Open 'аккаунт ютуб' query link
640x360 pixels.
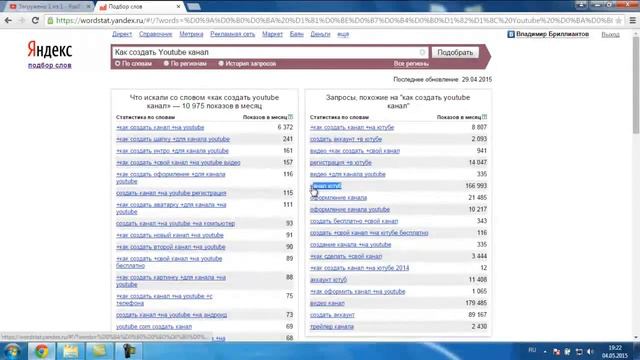pyautogui.click(x=329, y=280)
